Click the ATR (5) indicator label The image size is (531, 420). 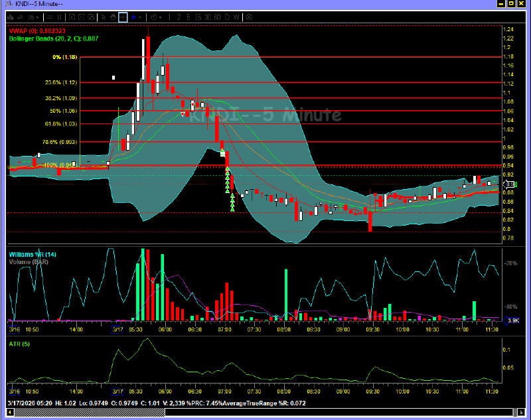19,344
